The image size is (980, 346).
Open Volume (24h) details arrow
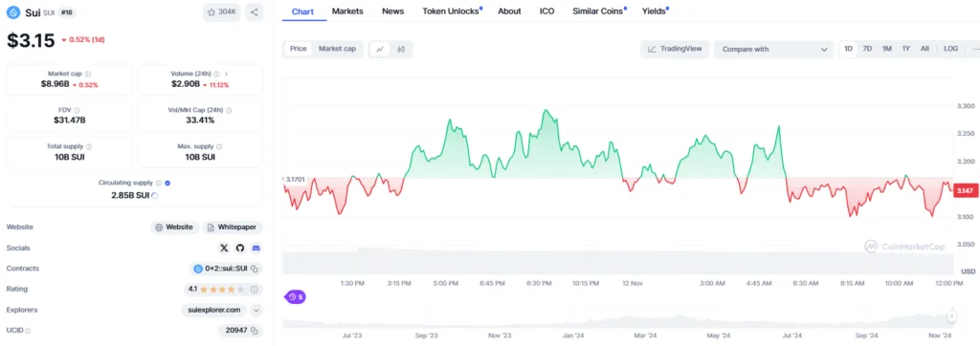226,74
